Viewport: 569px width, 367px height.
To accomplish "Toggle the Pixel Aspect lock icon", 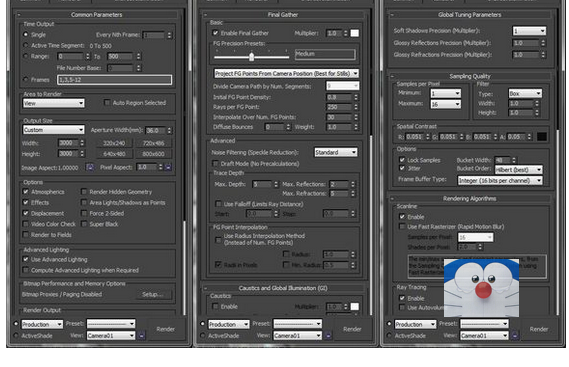I will click(x=168, y=167).
